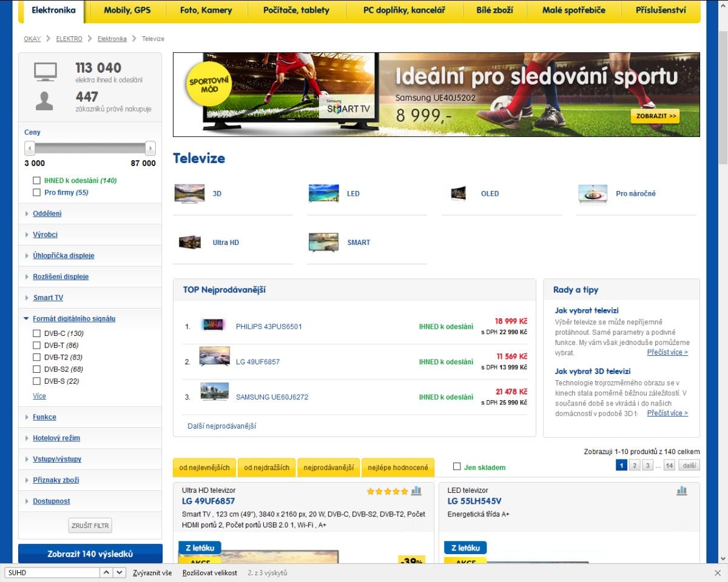Enable the DVB-S filter checkbox
The width and height of the screenshot is (728, 582).
tap(37, 381)
